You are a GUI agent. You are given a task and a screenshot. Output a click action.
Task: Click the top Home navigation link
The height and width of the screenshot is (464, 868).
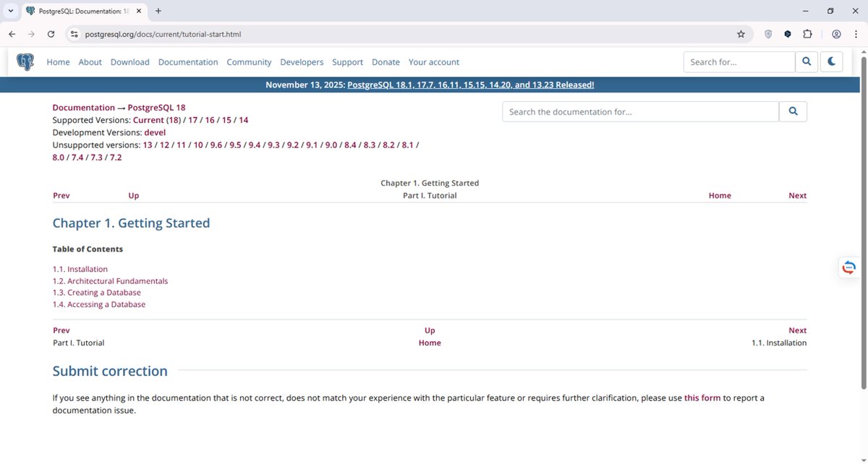coord(720,195)
